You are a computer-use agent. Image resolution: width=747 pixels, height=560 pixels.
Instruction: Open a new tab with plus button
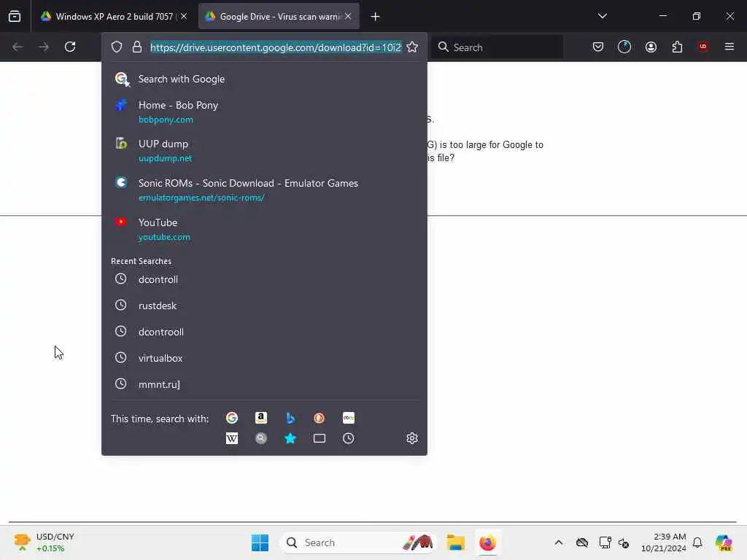click(x=376, y=17)
